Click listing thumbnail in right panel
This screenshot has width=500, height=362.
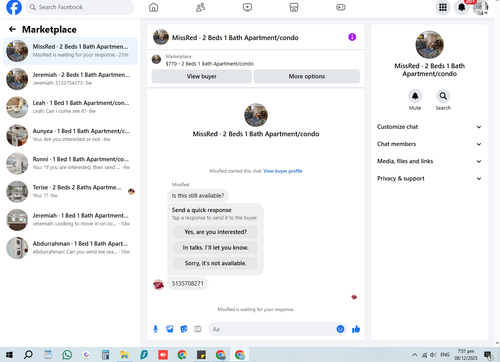(429, 45)
